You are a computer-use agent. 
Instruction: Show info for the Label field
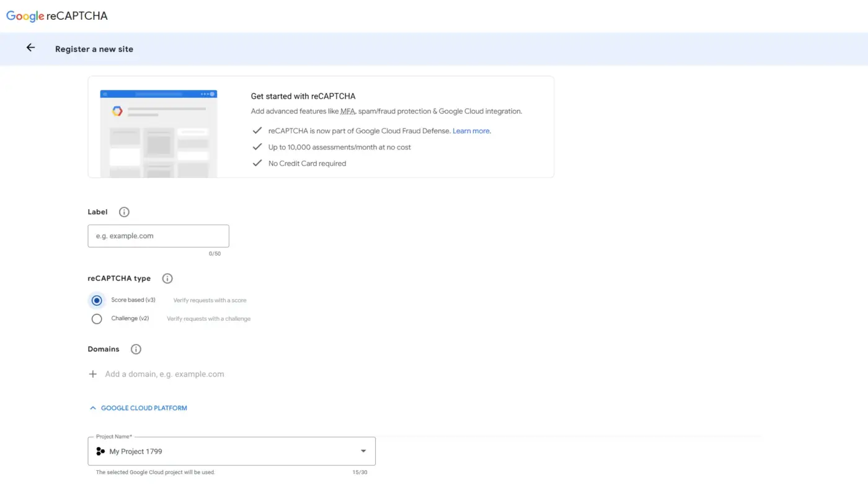pyautogui.click(x=124, y=212)
